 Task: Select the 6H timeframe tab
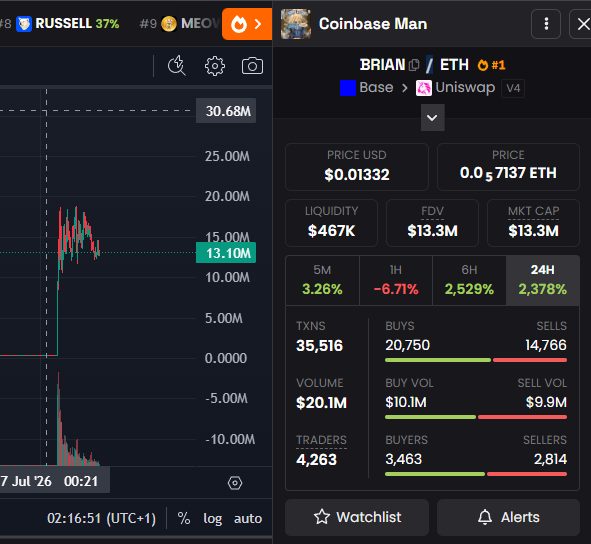pyautogui.click(x=469, y=280)
